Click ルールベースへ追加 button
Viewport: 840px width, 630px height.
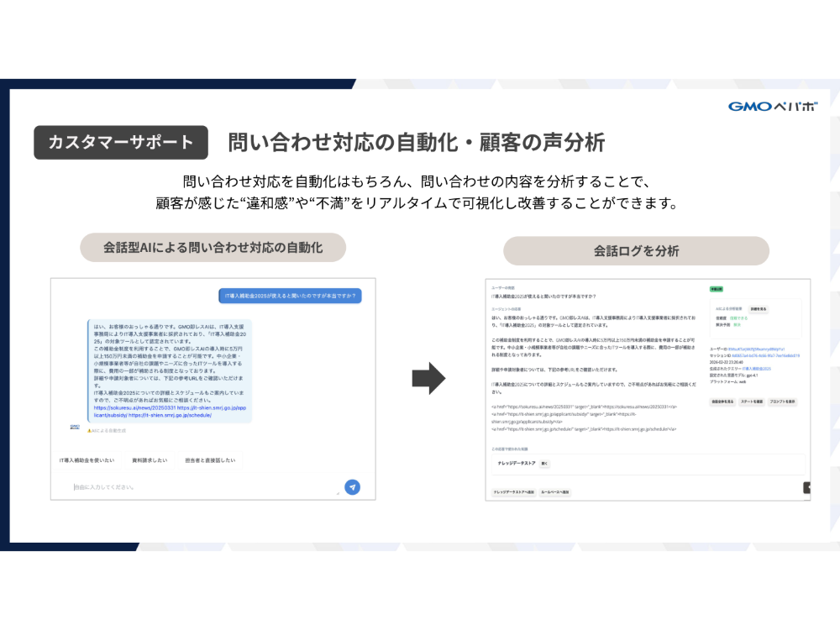[x=554, y=491]
